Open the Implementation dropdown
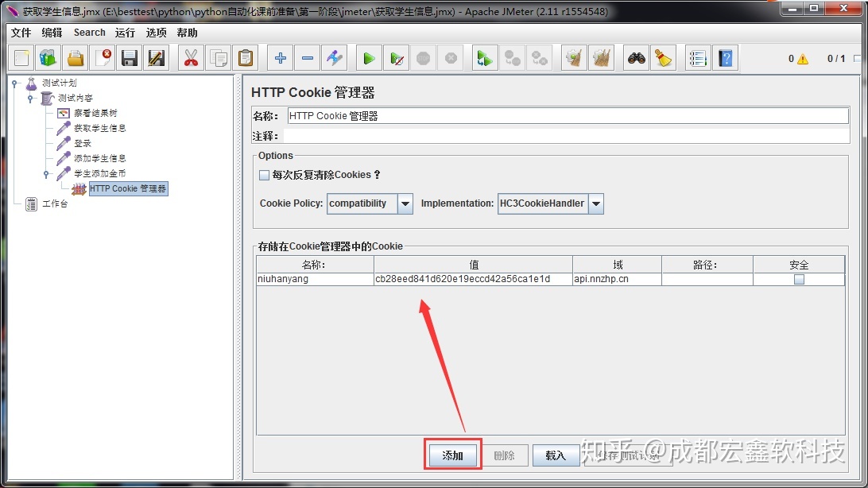This screenshot has width=868, height=488. [595, 203]
